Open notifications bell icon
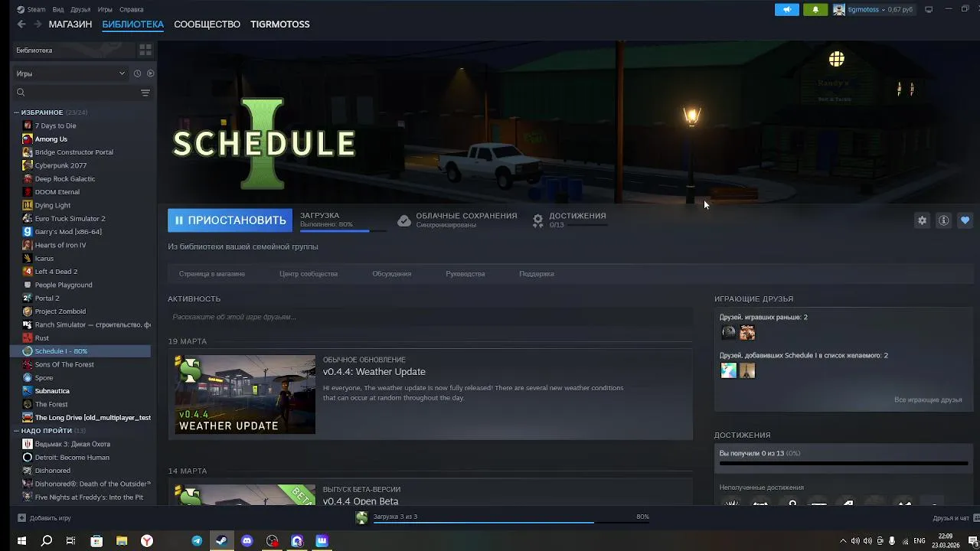Screen dimensions: 980x551 pyautogui.click(x=815, y=9)
